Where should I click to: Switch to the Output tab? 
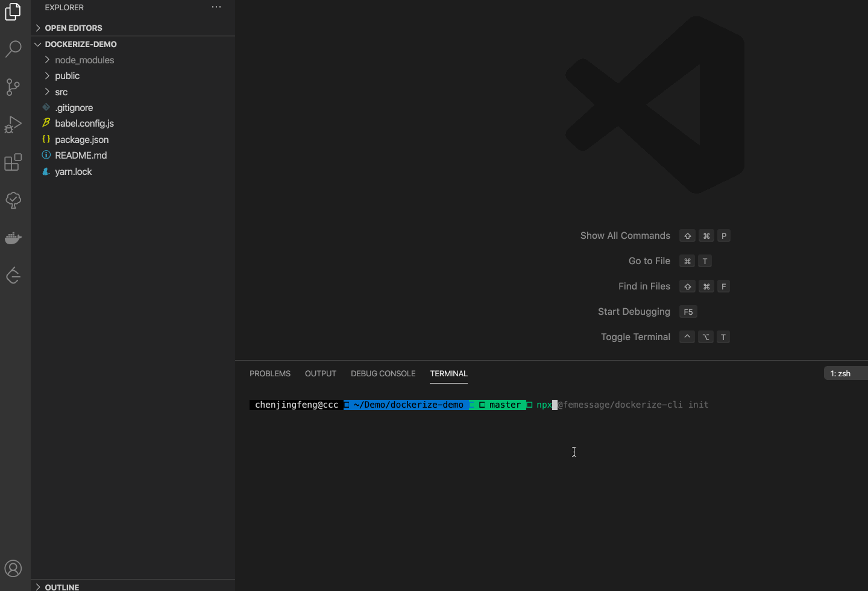[321, 373]
